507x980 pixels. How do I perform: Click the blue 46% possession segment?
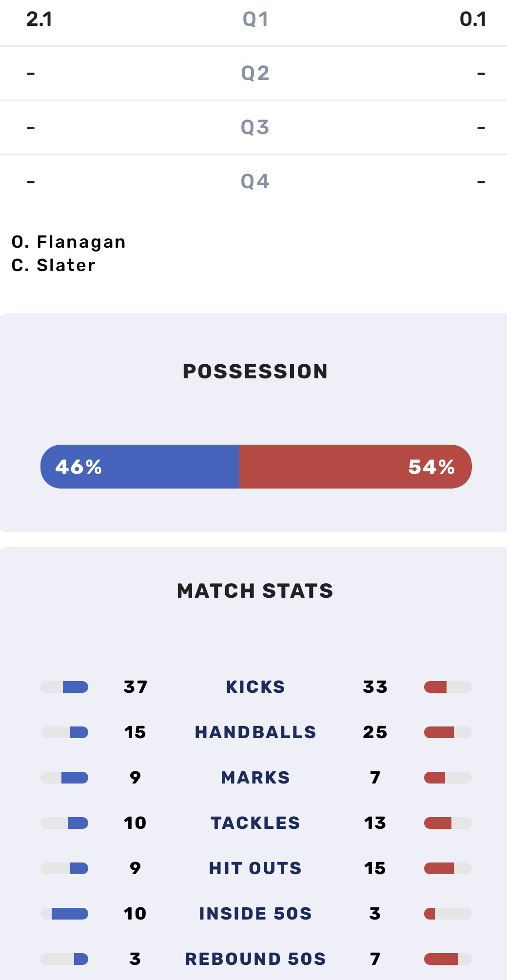(139, 467)
